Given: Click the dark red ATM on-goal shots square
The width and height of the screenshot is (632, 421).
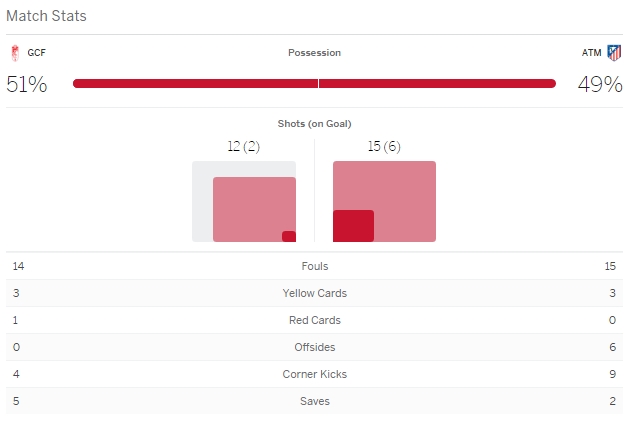Looking at the screenshot, I should point(353,226).
